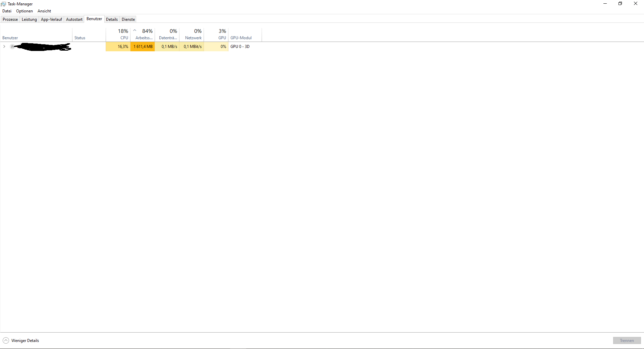Screen dimensions: 644x349
Task: Open the Details tab
Action: click(112, 19)
